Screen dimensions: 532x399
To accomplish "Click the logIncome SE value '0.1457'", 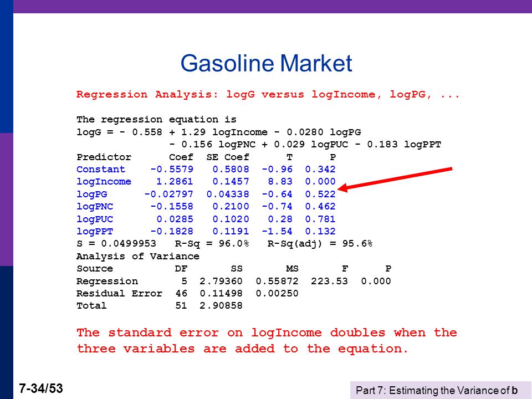I will pyautogui.click(x=231, y=182).
